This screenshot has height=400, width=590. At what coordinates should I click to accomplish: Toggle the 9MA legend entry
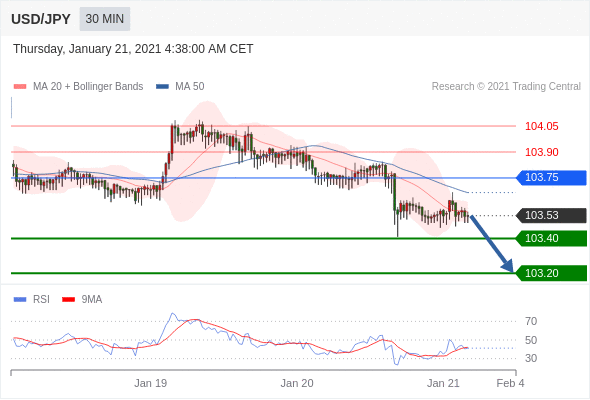[82, 299]
